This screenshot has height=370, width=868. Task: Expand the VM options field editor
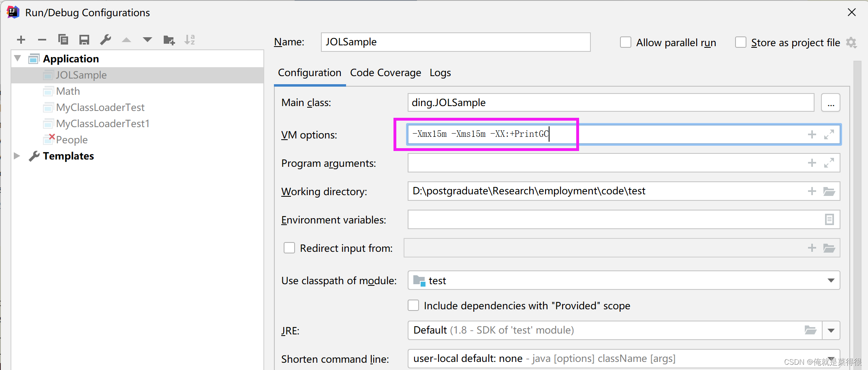point(829,134)
